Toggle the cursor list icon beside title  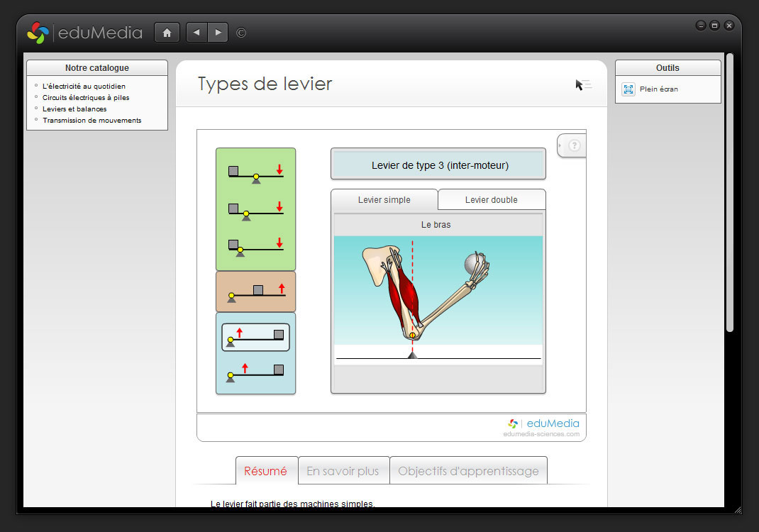pos(583,85)
